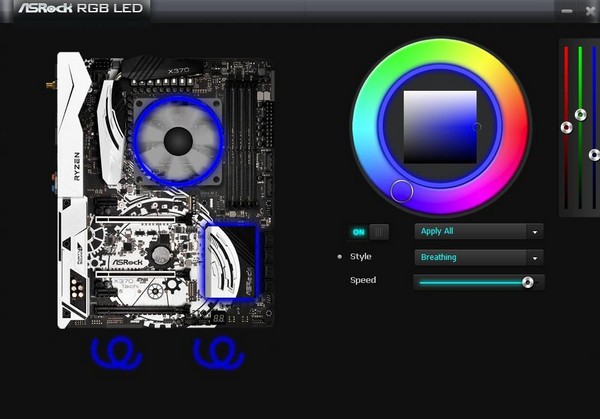Pick magenta on the hue ring
600x419 pixels.
(x=471, y=195)
